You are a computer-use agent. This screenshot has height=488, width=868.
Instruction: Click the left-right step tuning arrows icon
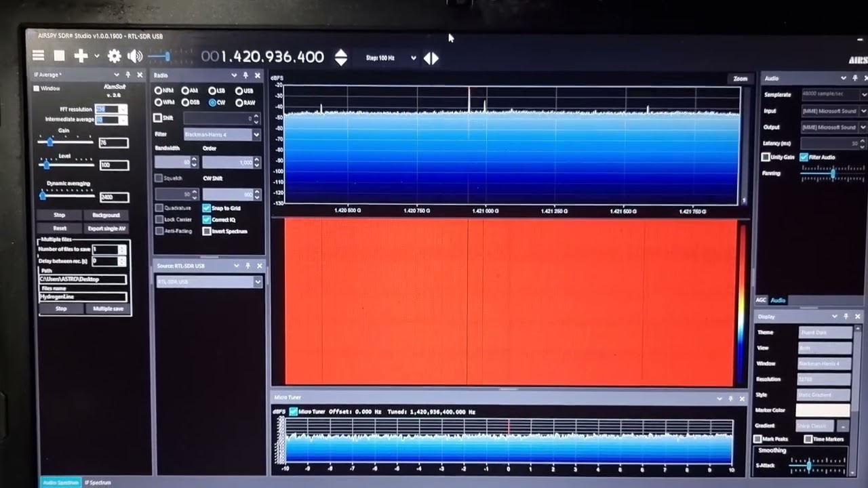(431, 58)
